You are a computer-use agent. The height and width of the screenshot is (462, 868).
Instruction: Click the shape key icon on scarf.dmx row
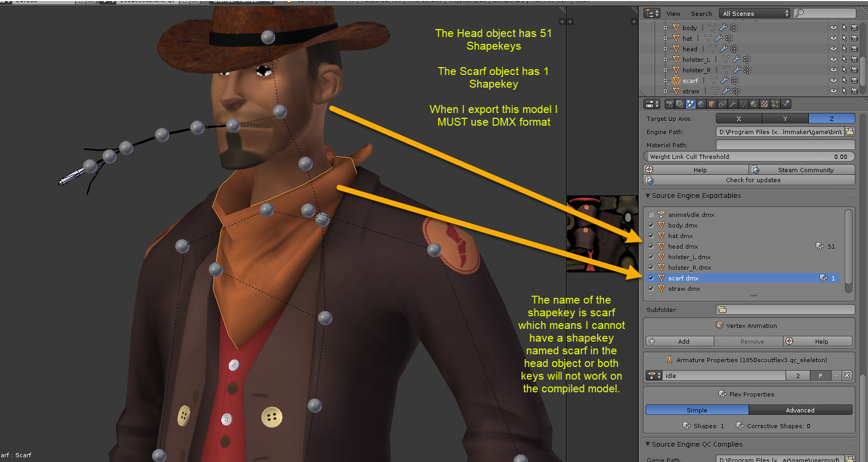pyautogui.click(x=823, y=278)
